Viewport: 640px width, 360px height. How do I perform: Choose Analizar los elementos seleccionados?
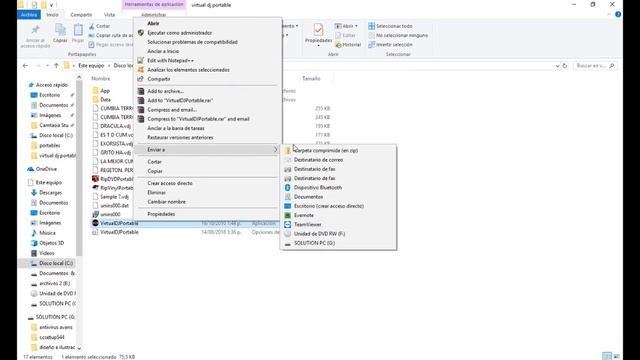[x=188, y=70]
